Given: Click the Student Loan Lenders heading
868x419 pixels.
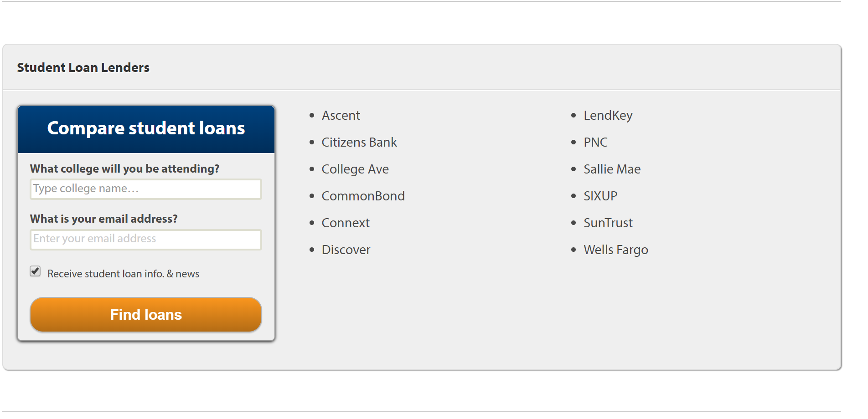Looking at the screenshot, I should pos(83,68).
